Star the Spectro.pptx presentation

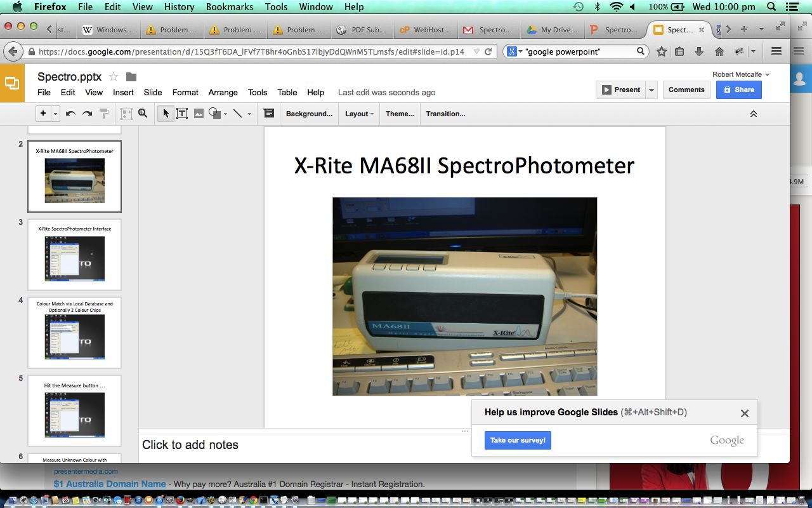click(x=114, y=77)
